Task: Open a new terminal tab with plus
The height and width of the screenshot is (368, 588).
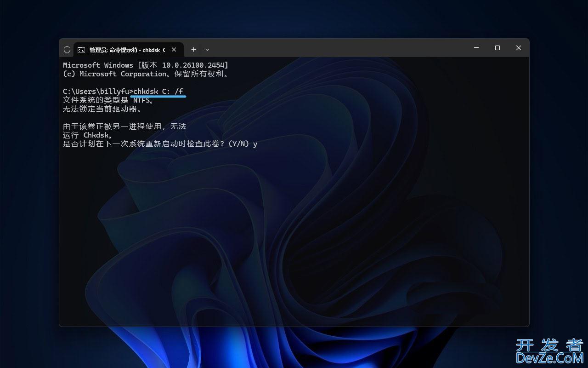Action: (x=193, y=50)
